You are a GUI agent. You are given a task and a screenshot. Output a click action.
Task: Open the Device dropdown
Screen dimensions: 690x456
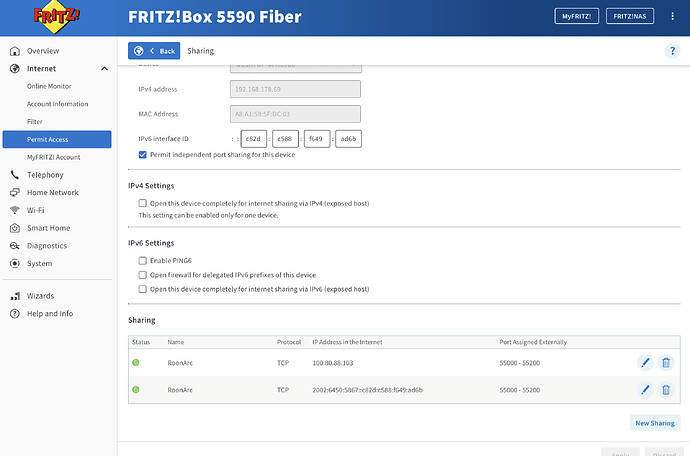click(295, 68)
